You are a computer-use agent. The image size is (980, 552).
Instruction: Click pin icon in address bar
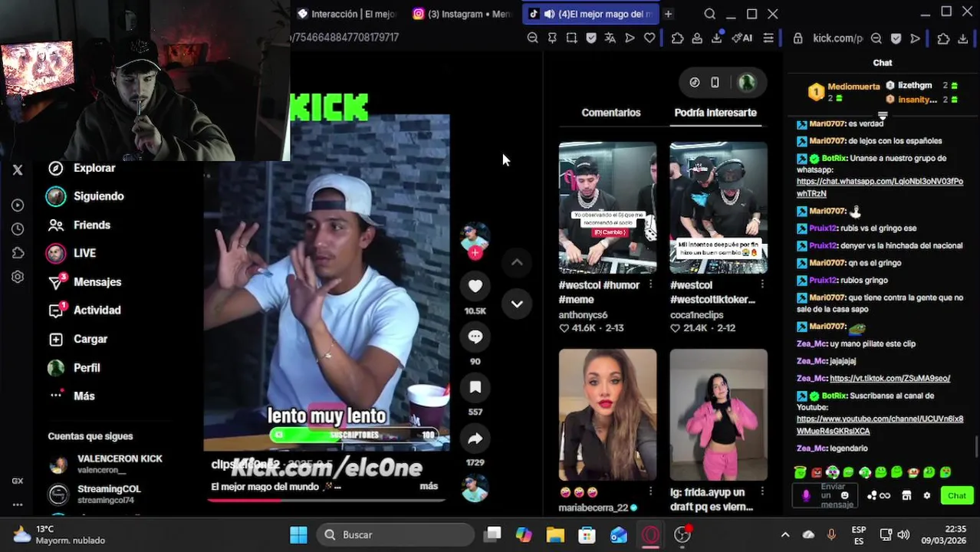click(552, 38)
